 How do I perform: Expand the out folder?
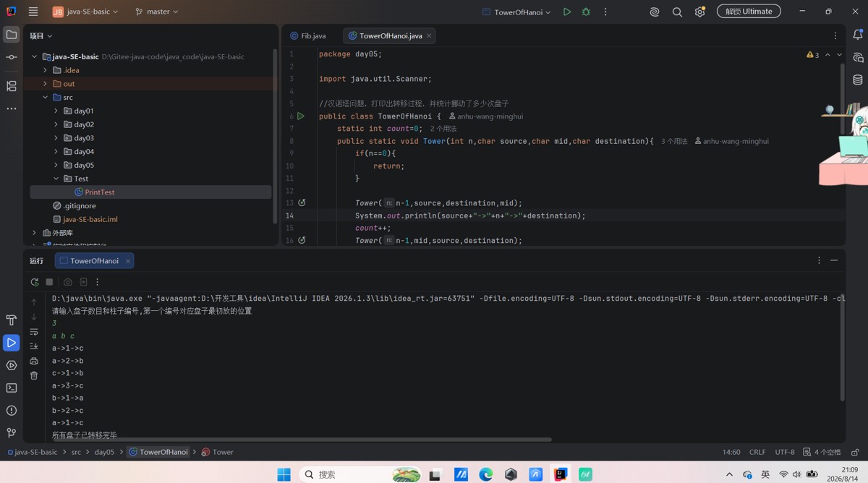point(45,84)
